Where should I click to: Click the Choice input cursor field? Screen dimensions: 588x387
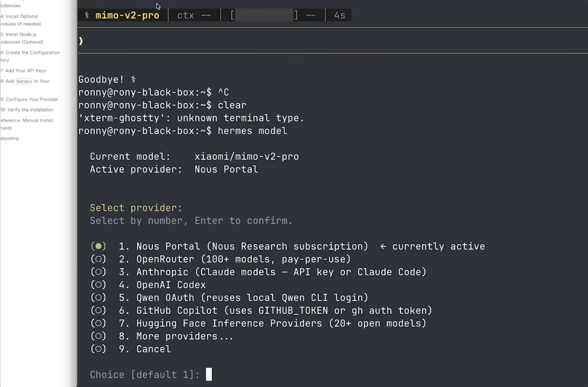point(209,375)
